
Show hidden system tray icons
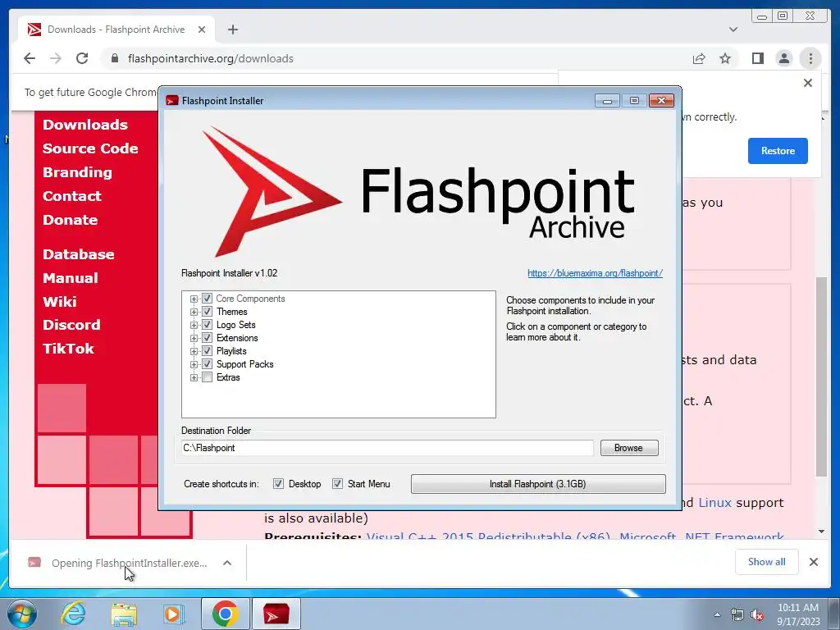click(717, 614)
